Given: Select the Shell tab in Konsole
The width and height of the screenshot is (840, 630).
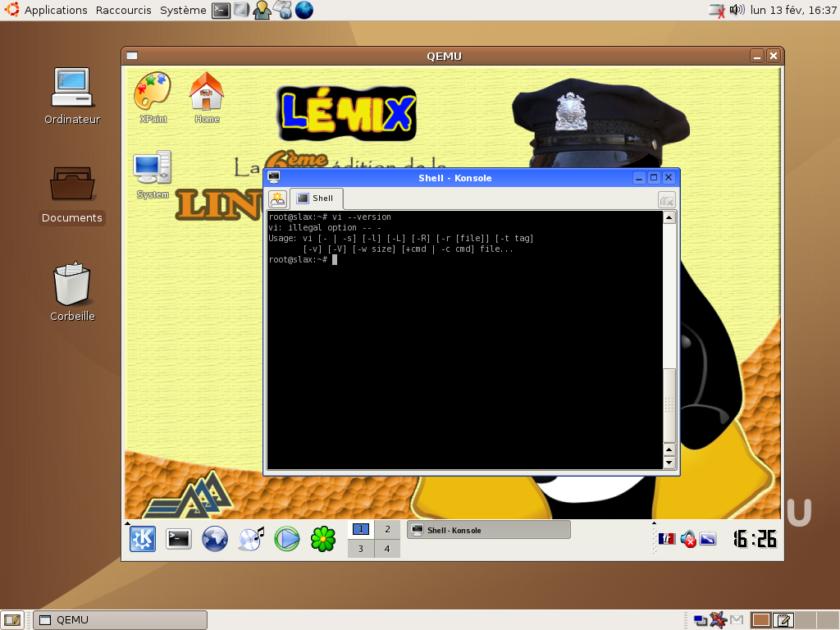Looking at the screenshot, I should (x=316, y=199).
